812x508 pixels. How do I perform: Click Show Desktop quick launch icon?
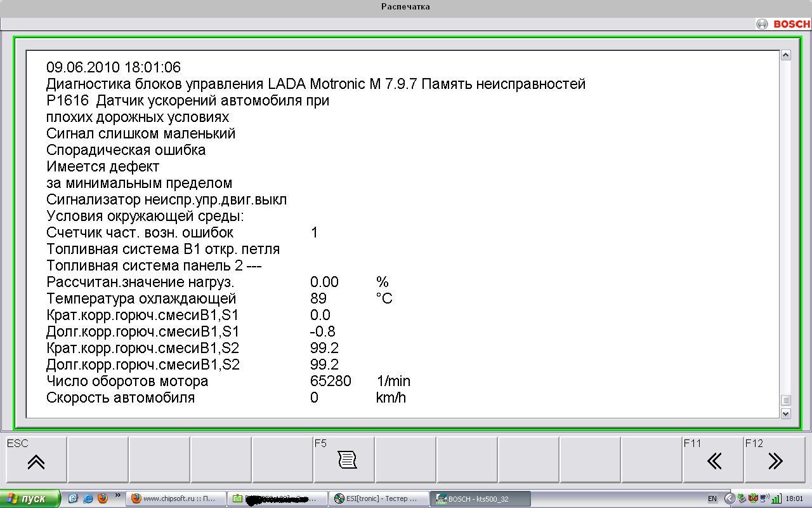coord(74,498)
